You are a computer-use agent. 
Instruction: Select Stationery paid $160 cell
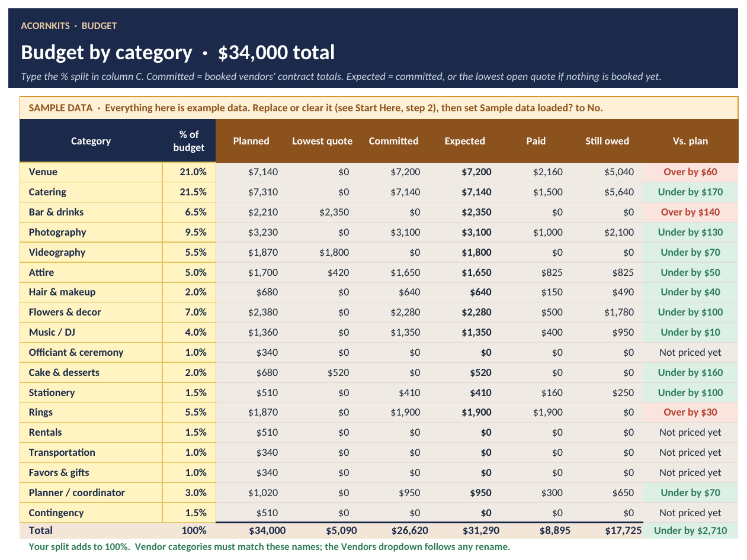(536, 392)
